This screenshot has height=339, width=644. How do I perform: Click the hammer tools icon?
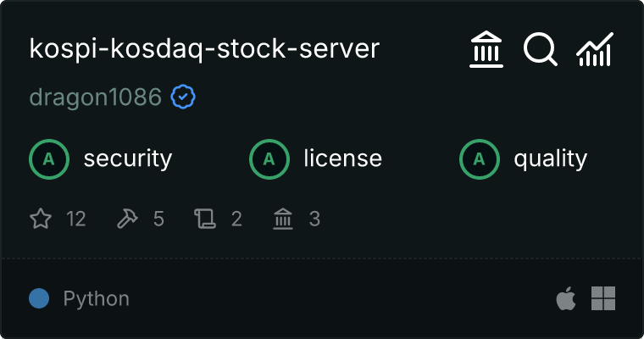pyautogui.click(x=127, y=220)
